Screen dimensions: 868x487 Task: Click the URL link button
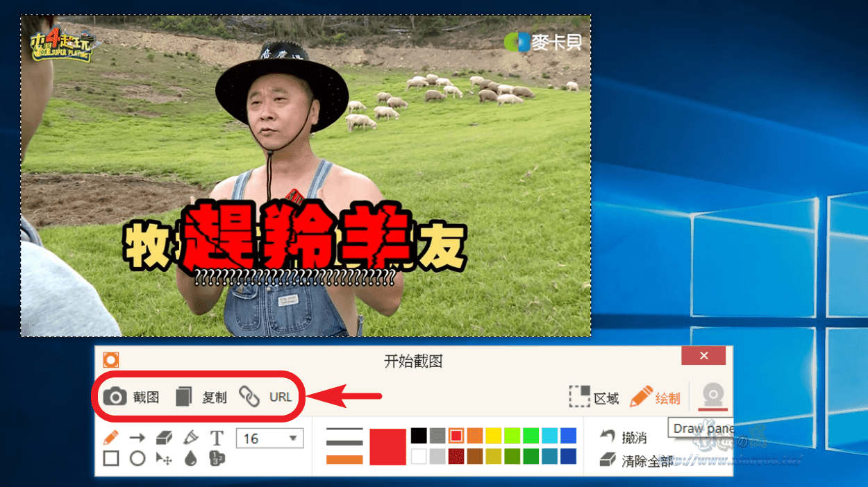265,397
